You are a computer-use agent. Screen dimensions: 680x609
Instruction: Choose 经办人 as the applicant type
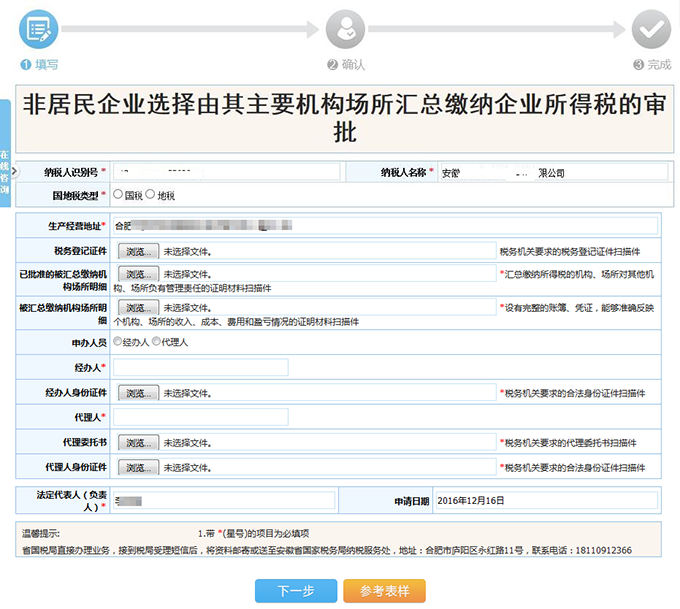pyautogui.click(x=118, y=342)
